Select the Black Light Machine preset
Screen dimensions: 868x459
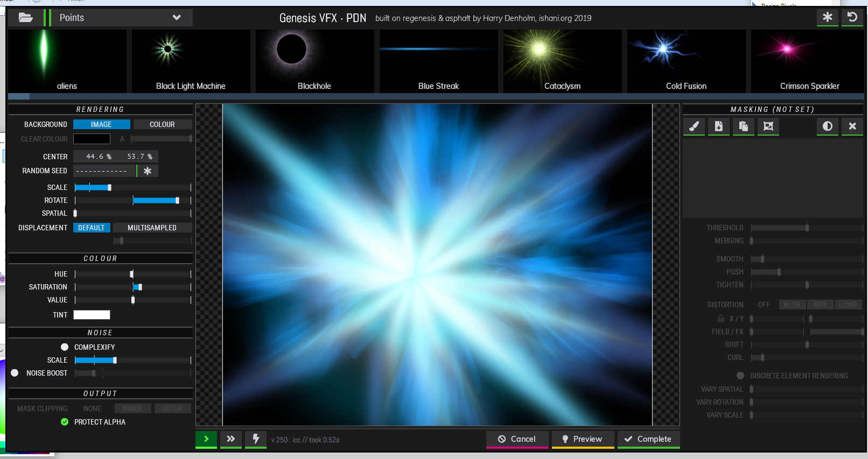(x=191, y=61)
